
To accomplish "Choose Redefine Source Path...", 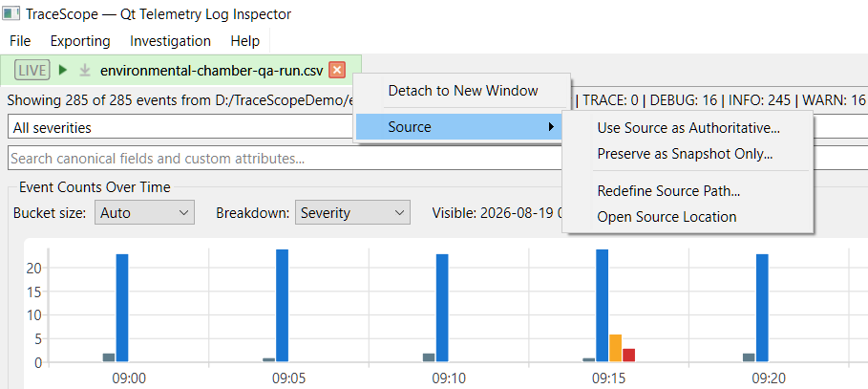I will pyautogui.click(x=688, y=191).
